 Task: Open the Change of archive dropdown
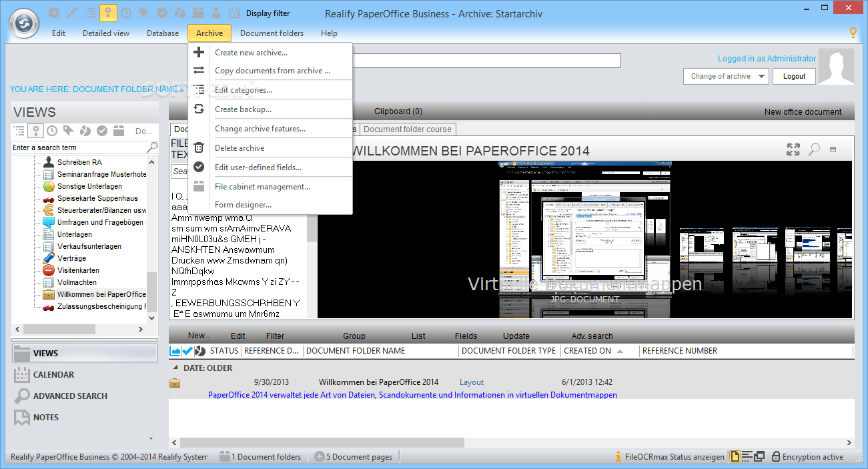[727, 76]
